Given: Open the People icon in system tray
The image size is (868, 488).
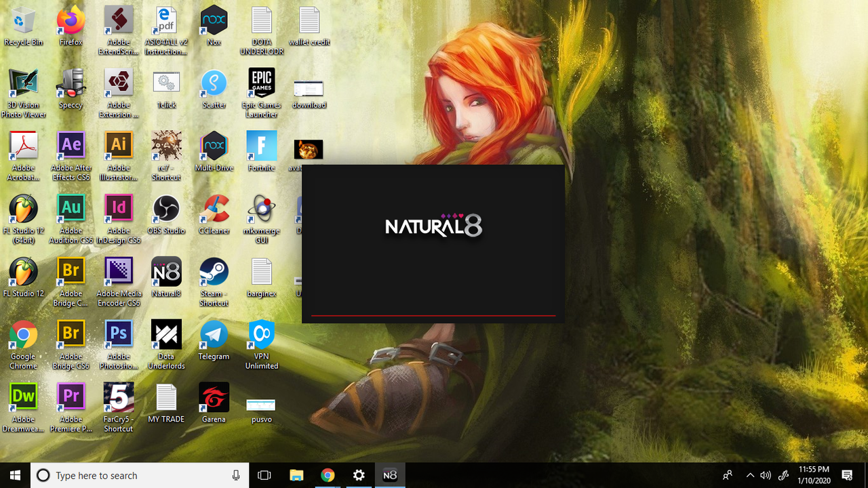Looking at the screenshot, I should point(728,475).
